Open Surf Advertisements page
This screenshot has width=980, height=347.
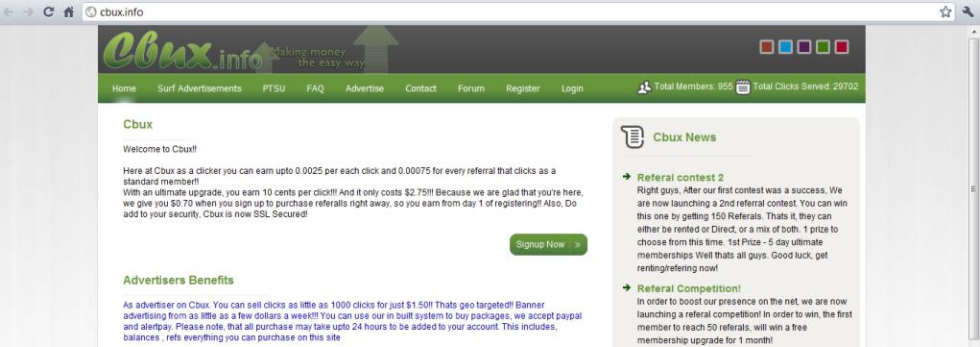200,88
